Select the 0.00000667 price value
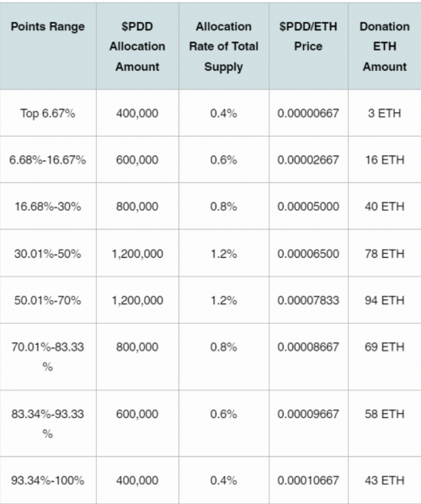421x504 pixels. point(308,113)
